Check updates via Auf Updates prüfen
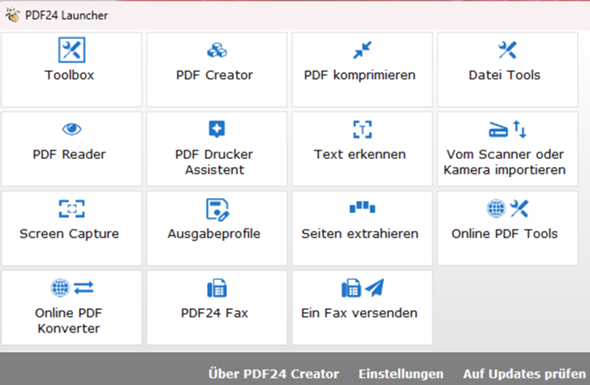Viewport: 590px width, 385px height. pos(524,374)
